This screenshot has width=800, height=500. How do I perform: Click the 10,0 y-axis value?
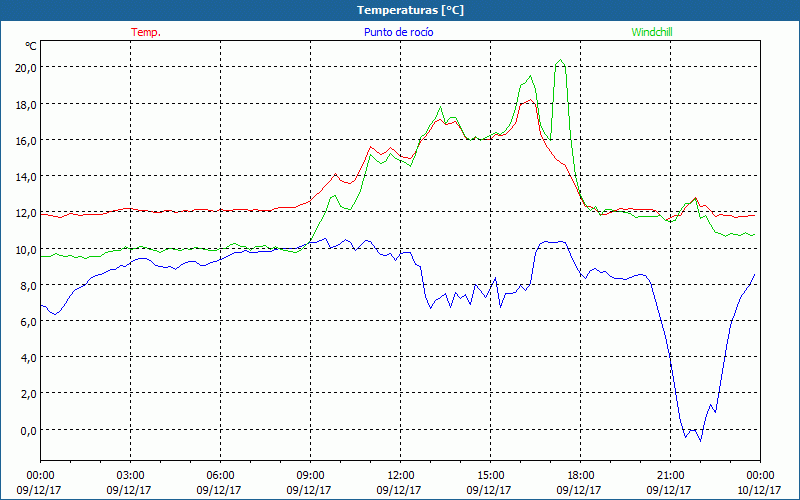click(26, 249)
